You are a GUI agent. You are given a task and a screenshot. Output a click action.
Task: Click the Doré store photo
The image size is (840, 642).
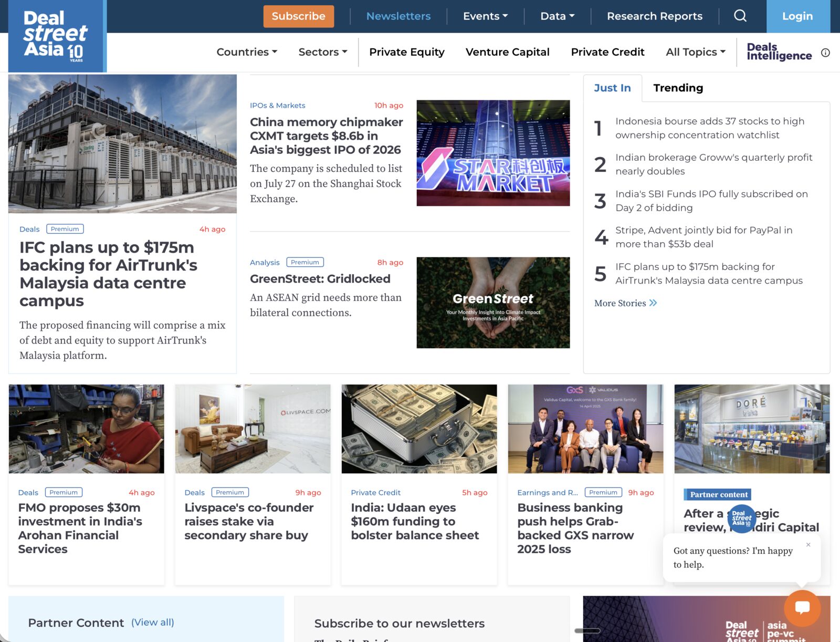tap(752, 429)
